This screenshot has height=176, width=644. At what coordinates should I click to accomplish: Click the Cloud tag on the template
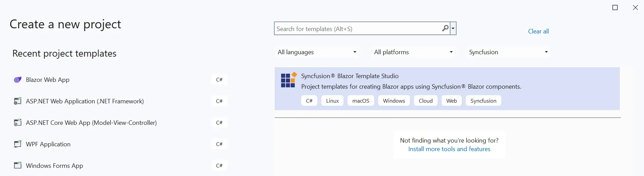426,101
